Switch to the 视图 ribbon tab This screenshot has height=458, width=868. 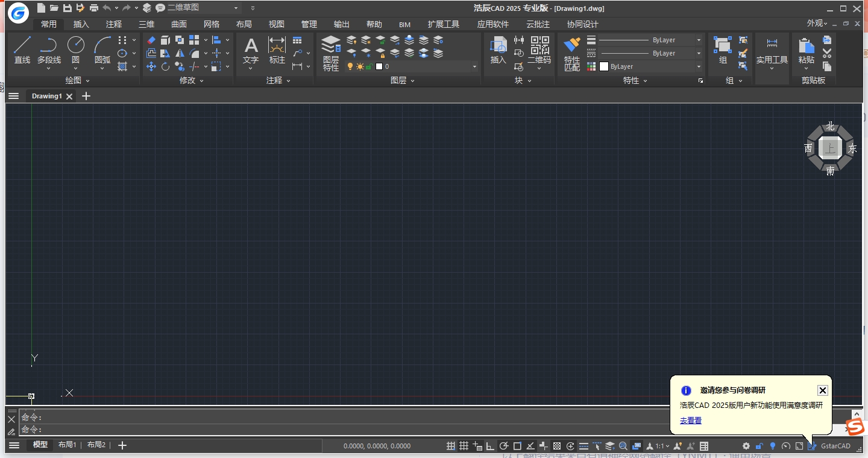point(277,24)
